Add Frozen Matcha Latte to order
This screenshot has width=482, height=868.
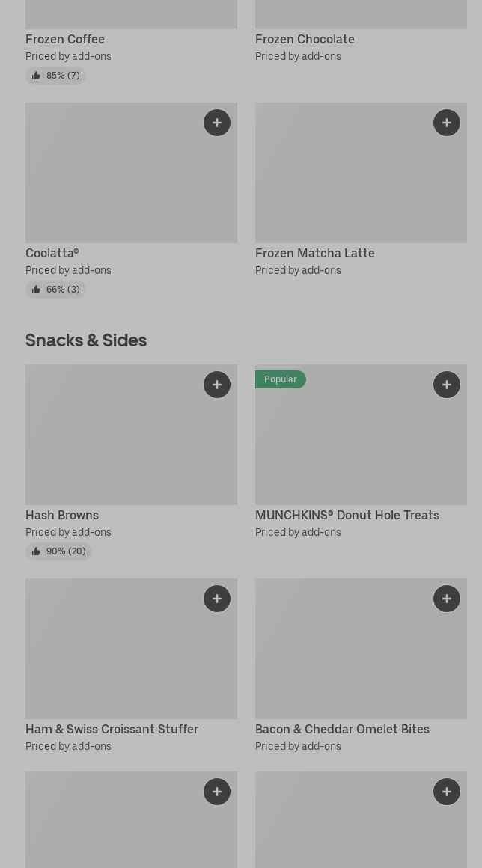[447, 123]
